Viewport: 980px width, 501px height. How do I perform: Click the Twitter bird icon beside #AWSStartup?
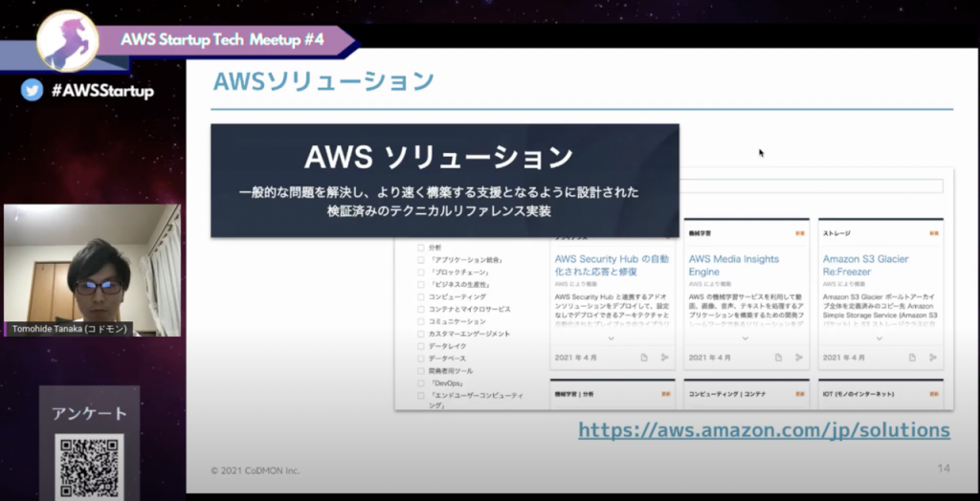coord(32,90)
